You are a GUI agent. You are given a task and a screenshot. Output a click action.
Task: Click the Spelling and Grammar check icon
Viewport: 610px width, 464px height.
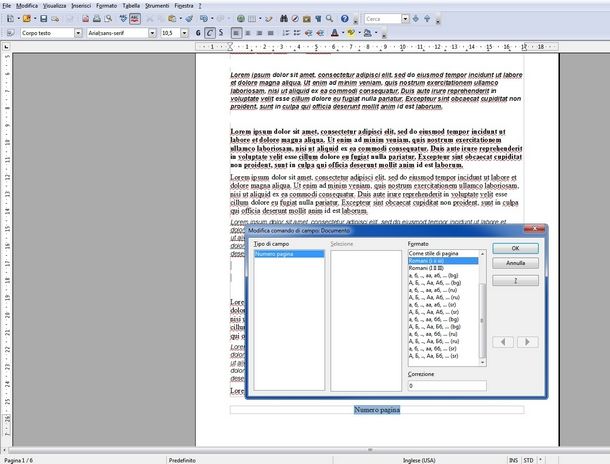[123, 18]
